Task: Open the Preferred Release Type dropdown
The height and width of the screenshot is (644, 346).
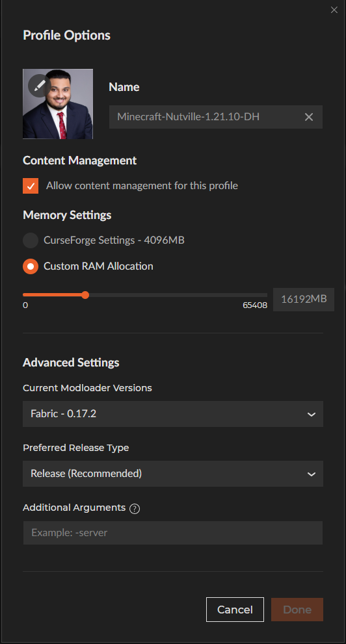Action: [173, 474]
